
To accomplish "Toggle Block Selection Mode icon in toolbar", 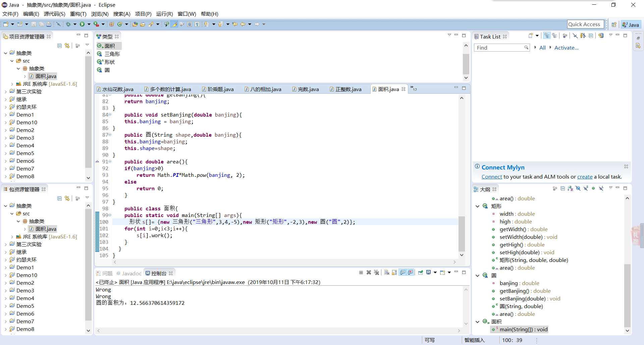I will click(190, 24).
